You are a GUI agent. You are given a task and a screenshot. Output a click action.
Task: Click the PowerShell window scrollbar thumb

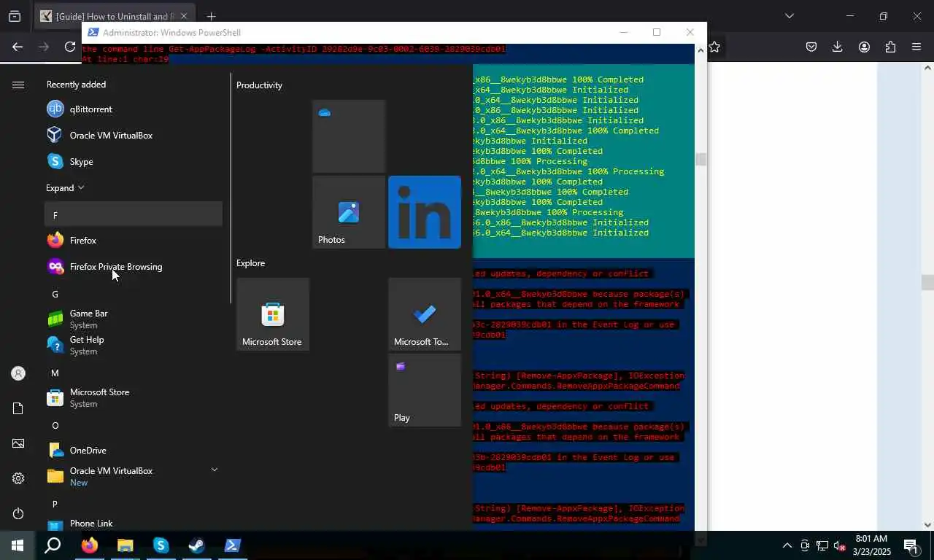[x=700, y=160]
